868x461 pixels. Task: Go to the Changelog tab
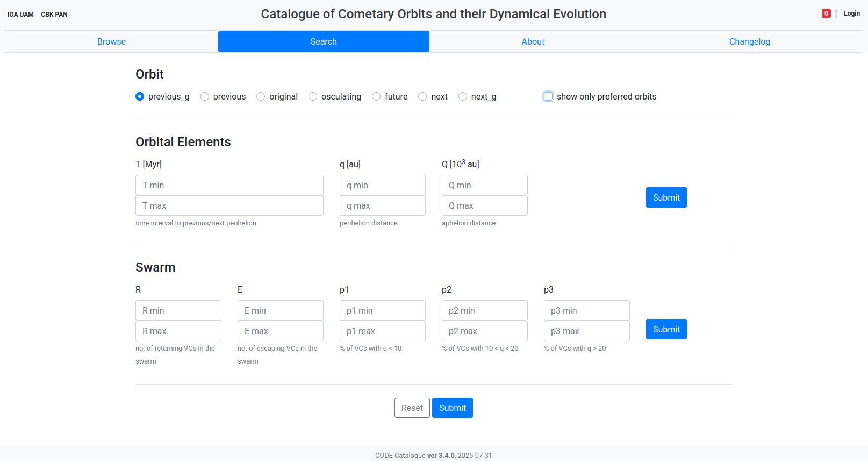[x=749, y=41]
